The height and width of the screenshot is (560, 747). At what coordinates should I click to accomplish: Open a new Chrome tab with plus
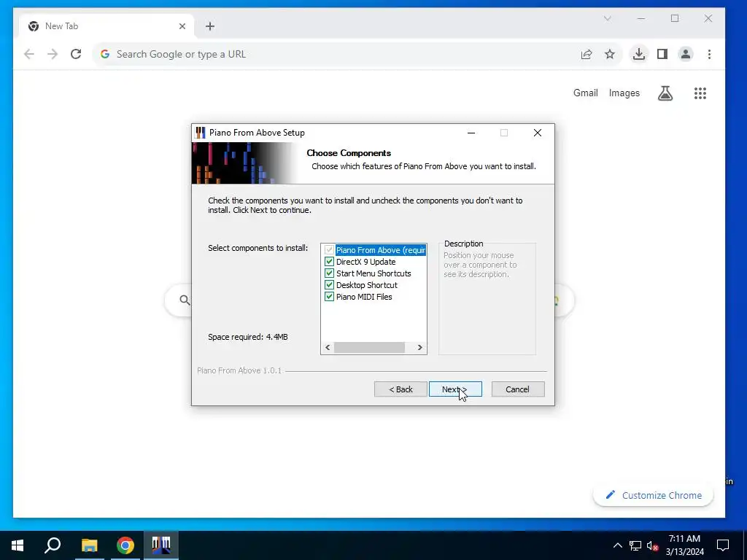pos(210,27)
